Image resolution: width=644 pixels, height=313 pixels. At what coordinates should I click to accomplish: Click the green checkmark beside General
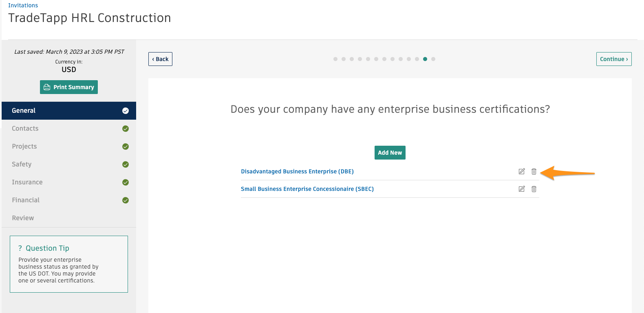(x=125, y=110)
